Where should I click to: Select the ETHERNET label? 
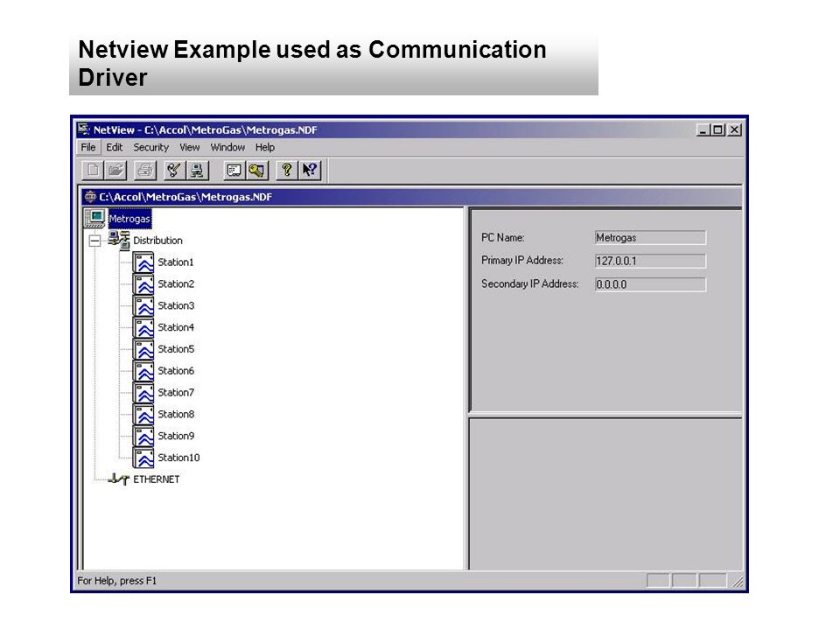tap(157, 479)
